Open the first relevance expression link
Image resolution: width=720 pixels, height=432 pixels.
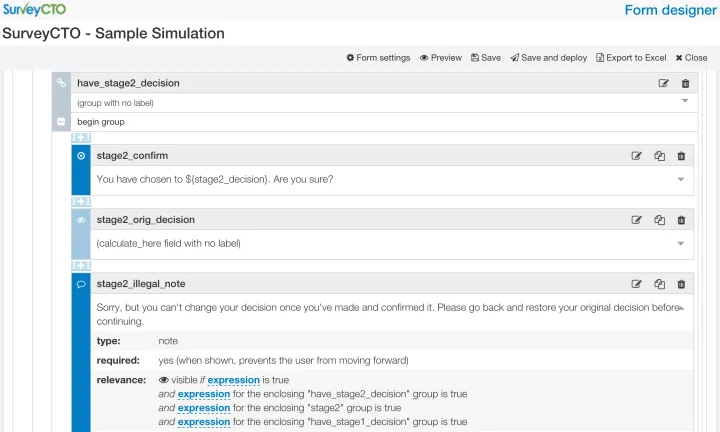tap(233, 381)
